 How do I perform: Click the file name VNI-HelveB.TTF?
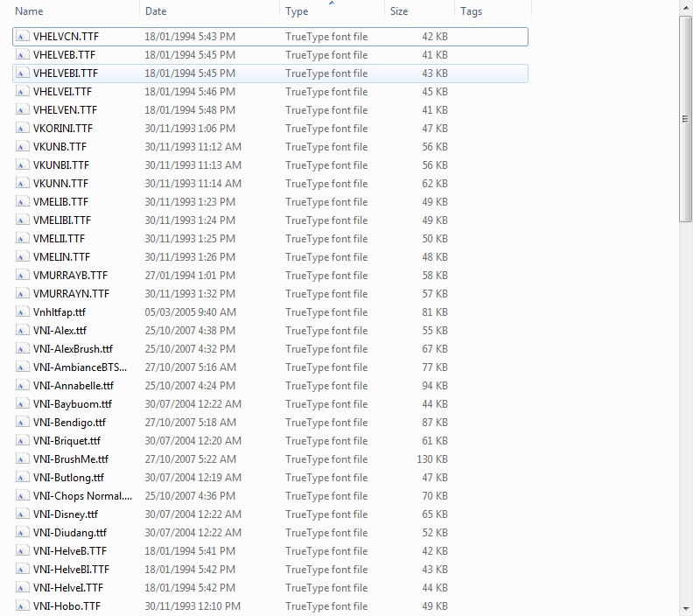(70, 551)
